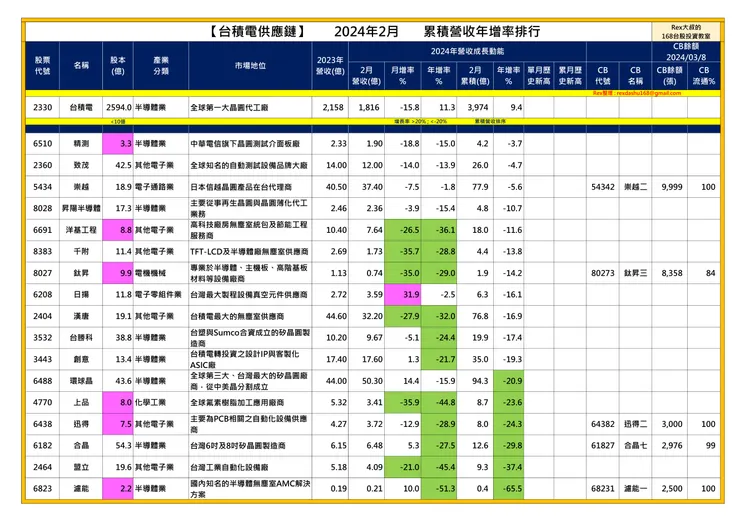740x523 pixels.
Task: Select CB code cell 64382
Action: click(603, 424)
